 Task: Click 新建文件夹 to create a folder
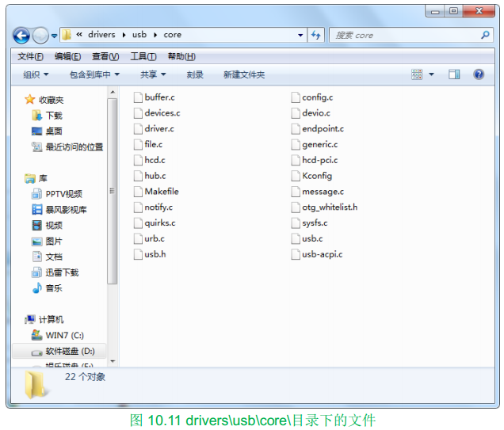(244, 74)
